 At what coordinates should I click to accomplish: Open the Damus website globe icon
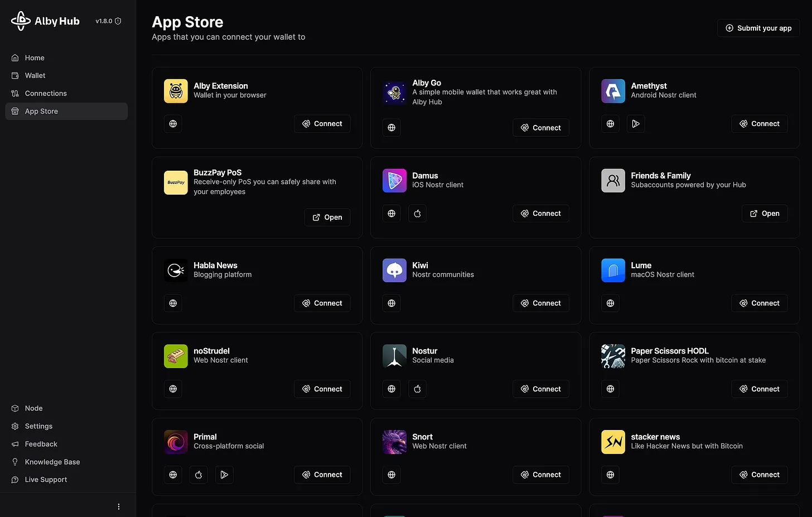click(x=391, y=214)
